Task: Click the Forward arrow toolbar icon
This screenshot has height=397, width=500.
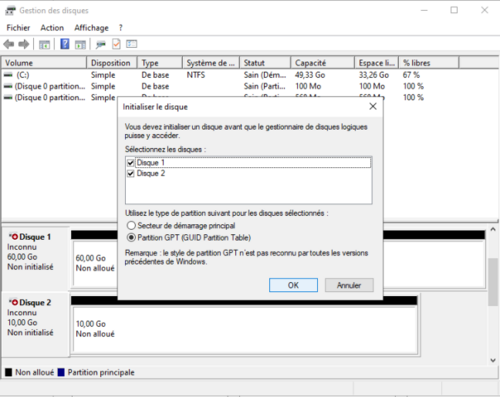Action: coord(24,44)
